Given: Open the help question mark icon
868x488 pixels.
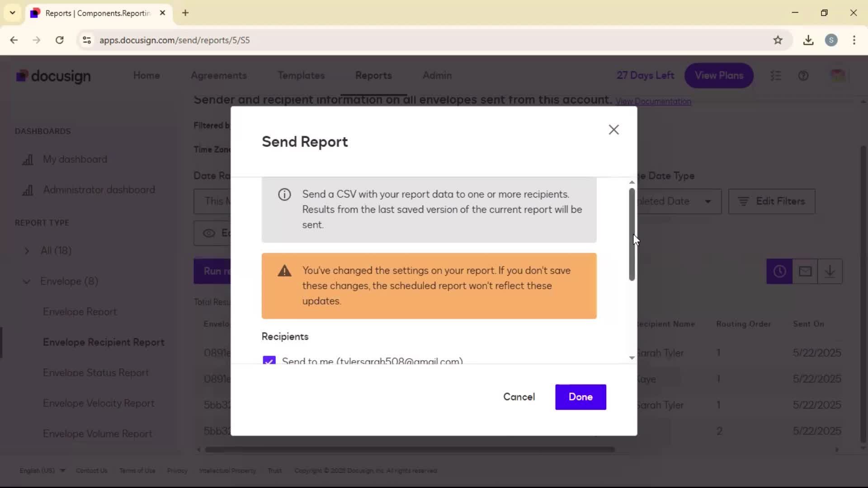Looking at the screenshot, I should (x=803, y=76).
